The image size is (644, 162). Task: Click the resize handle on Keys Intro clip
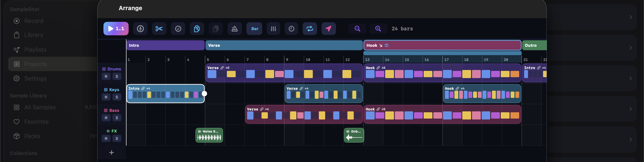(x=204, y=94)
